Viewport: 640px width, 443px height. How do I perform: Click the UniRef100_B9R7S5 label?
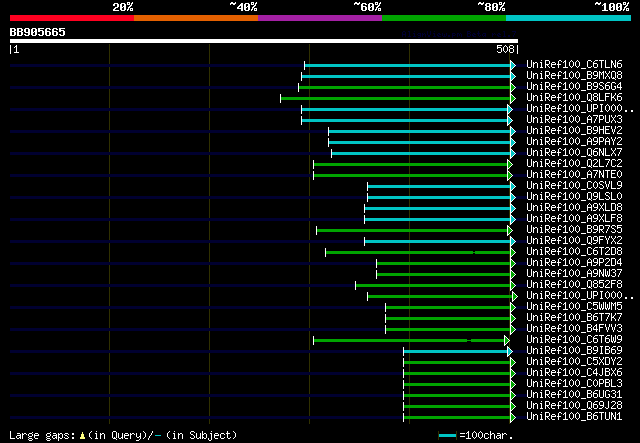(x=574, y=230)
